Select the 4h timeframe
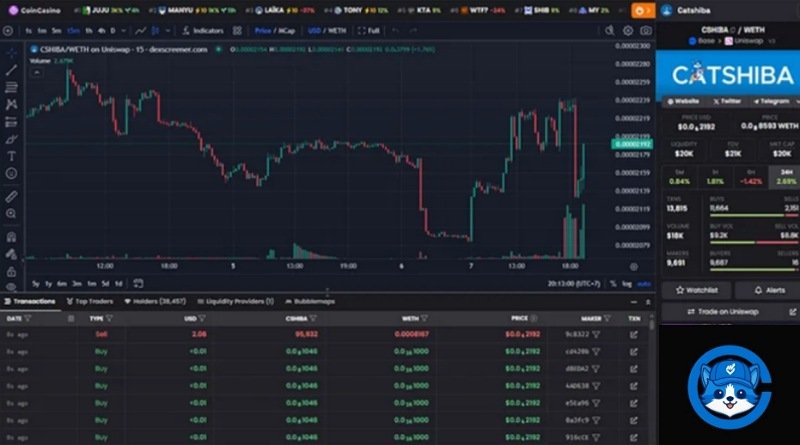This screenshot has width=800, height=445. [x=102, y=31]
